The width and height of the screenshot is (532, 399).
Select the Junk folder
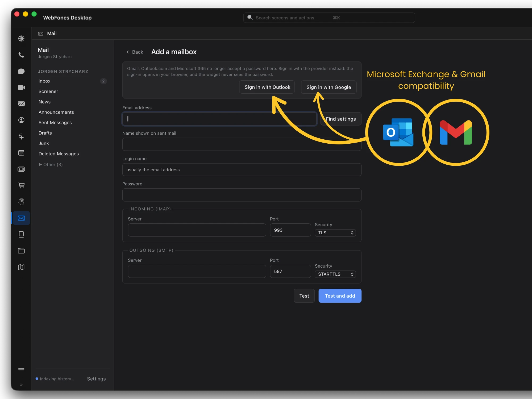pyautogui.click(x=72, y=143)
